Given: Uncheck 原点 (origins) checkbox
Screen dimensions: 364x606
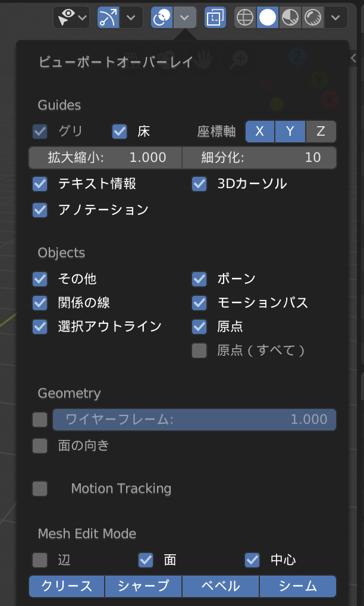Looking at the screenshot, I should (x=199, y=327).
